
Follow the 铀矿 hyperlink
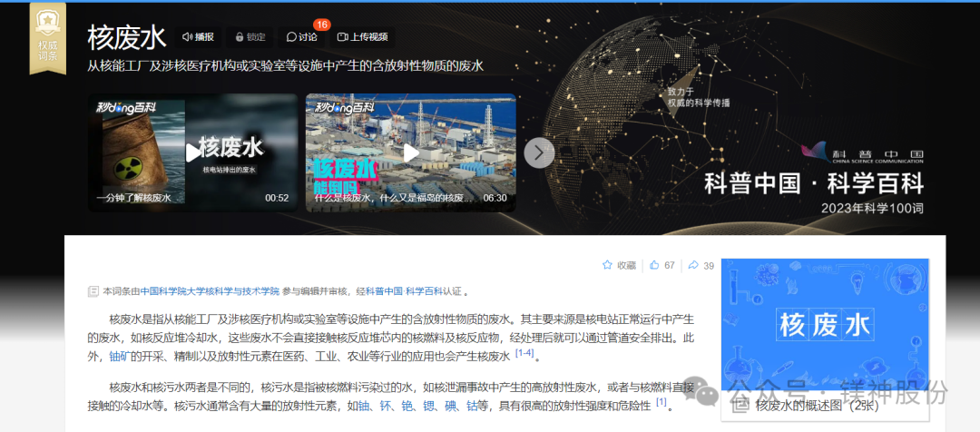120,357
